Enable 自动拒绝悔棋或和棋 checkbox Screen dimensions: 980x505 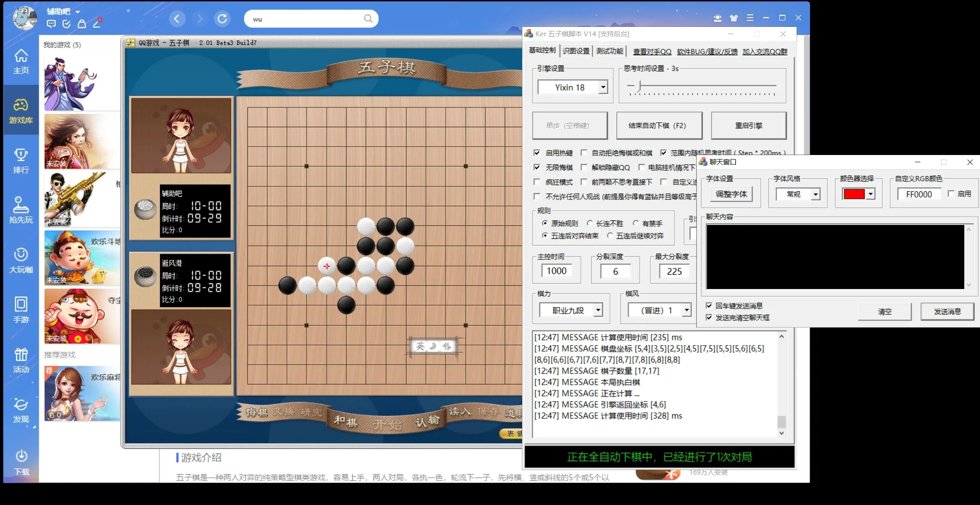coord(584,153)
